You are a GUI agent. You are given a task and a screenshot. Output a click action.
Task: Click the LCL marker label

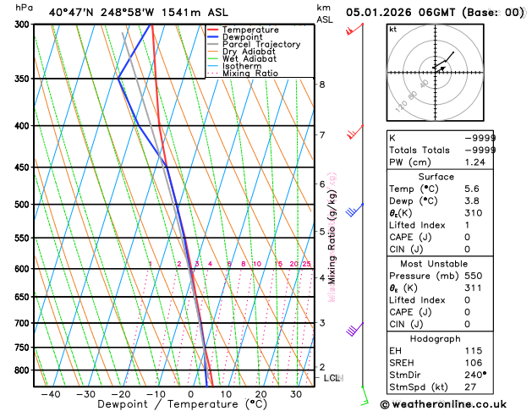point(332,378)
